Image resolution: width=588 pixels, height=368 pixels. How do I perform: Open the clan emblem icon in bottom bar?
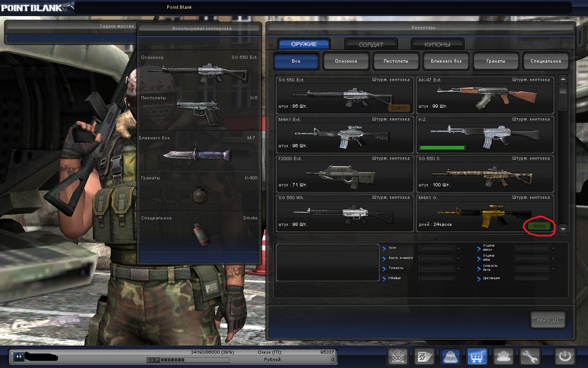398,356
